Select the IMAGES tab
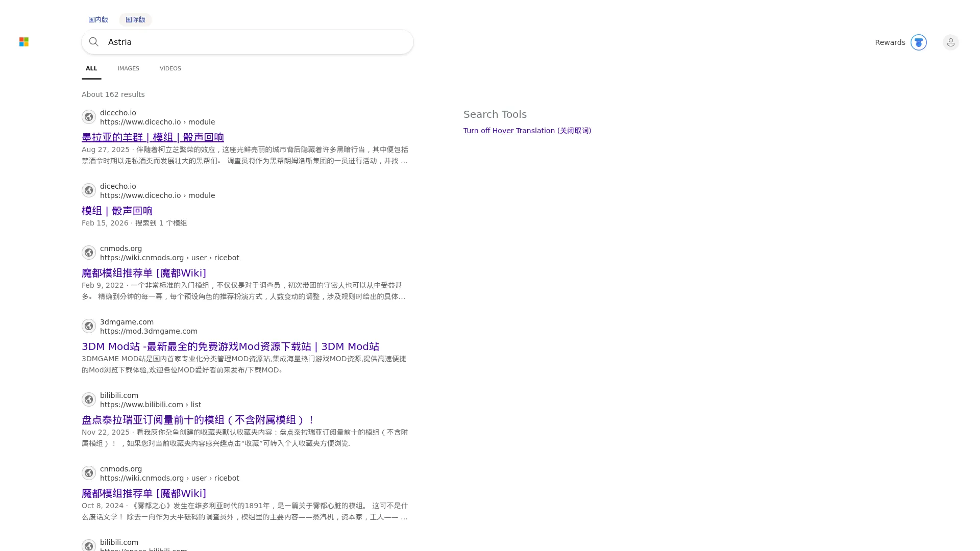The height and width of the screenshot is (551, 980). [128, 68]
